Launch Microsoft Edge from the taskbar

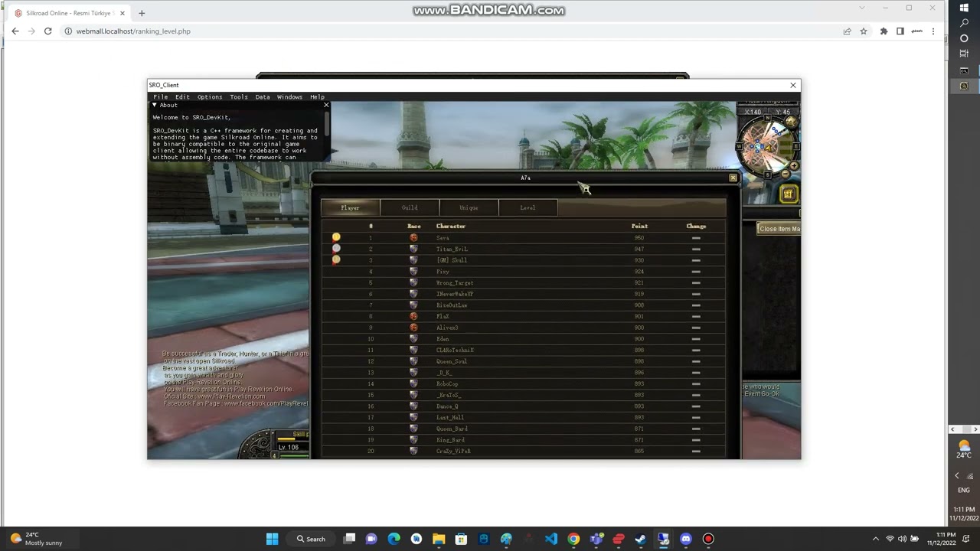(394, 539)
